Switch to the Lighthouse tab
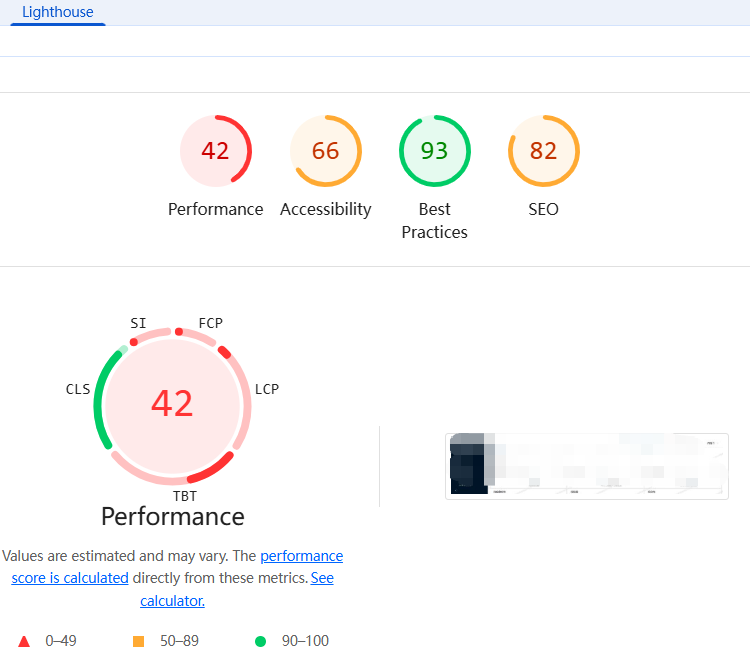 tap(57, 12)
